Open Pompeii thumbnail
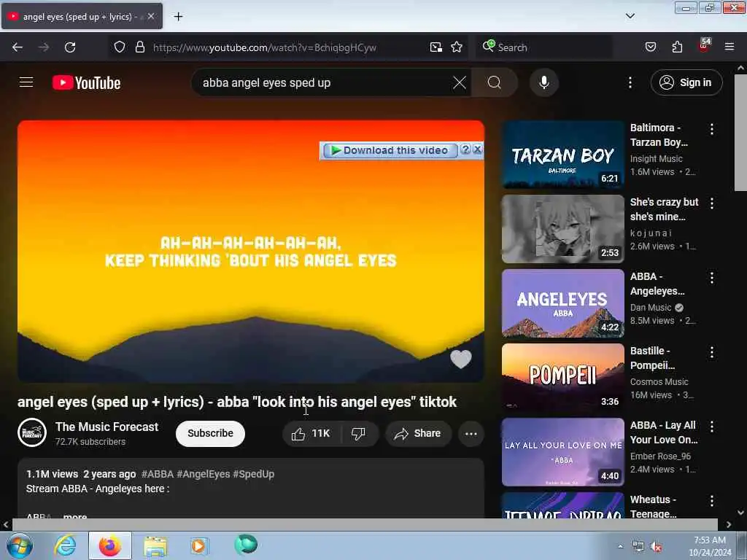747x560 pixels. click(562, 378)
